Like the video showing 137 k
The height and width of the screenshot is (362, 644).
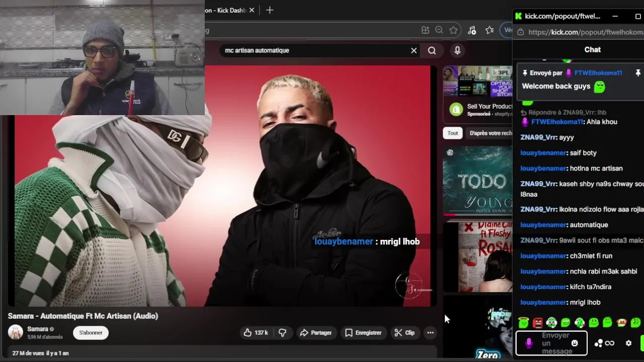(256, 332)
